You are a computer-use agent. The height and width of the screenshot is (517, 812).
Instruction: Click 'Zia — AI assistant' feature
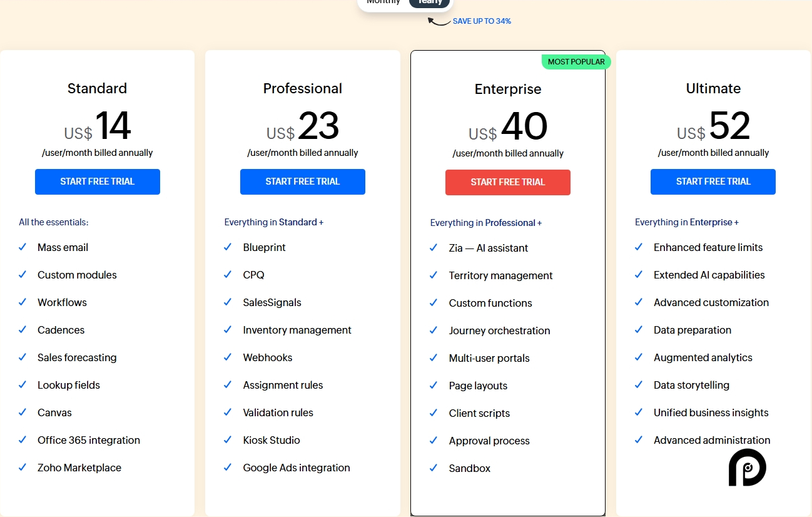tap(489, 248)
